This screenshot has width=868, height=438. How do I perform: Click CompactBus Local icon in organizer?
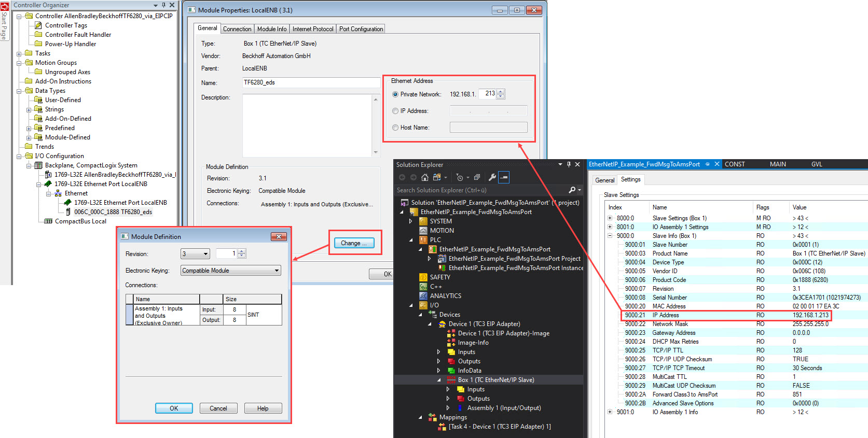click(48, 221)
